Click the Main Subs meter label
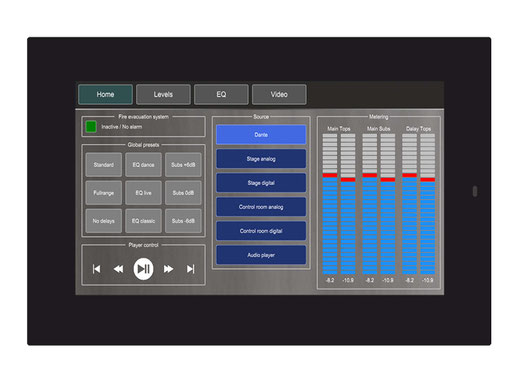Screen dimensions: 519x381 (378, 129)
